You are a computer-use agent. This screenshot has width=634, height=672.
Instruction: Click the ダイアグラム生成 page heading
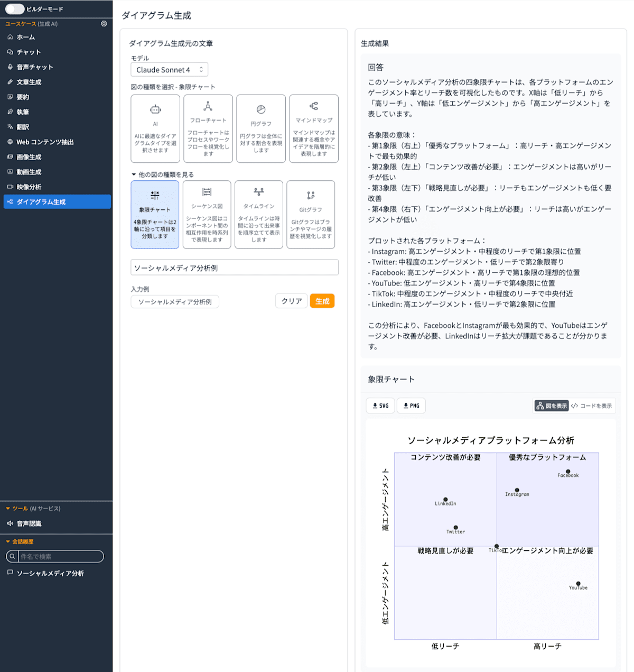[x=156, y=15]
